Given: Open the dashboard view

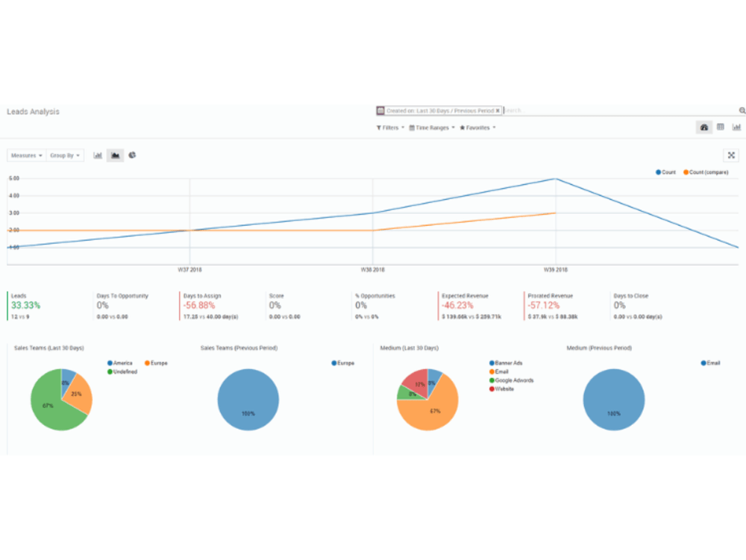Looking at the screenshot, I should (x=704, y=128).
